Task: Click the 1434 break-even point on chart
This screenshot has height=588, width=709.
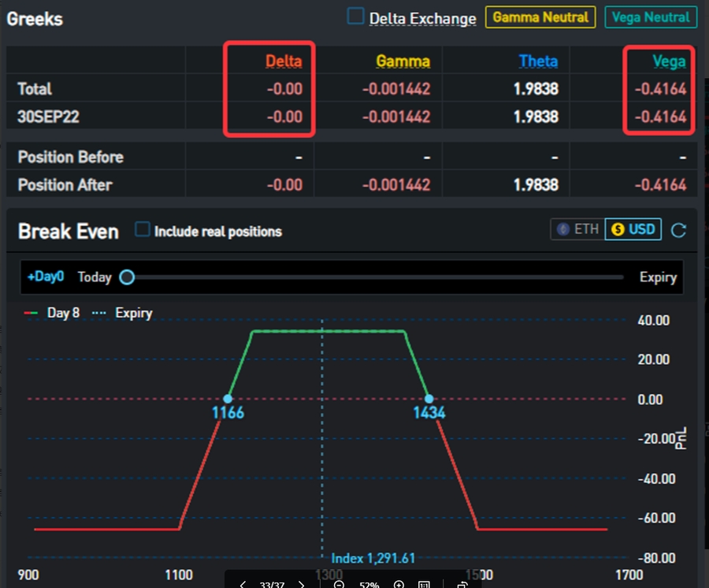Action: [x=429, y=400]
